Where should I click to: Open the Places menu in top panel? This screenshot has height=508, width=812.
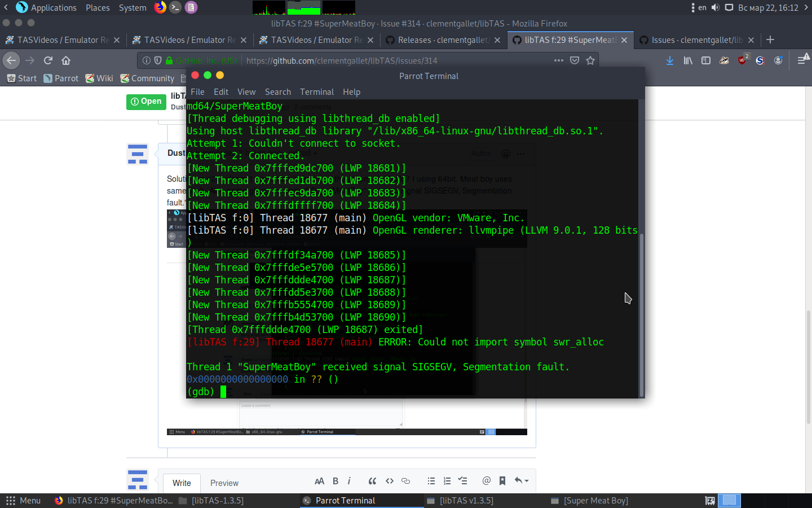point(98,7)
